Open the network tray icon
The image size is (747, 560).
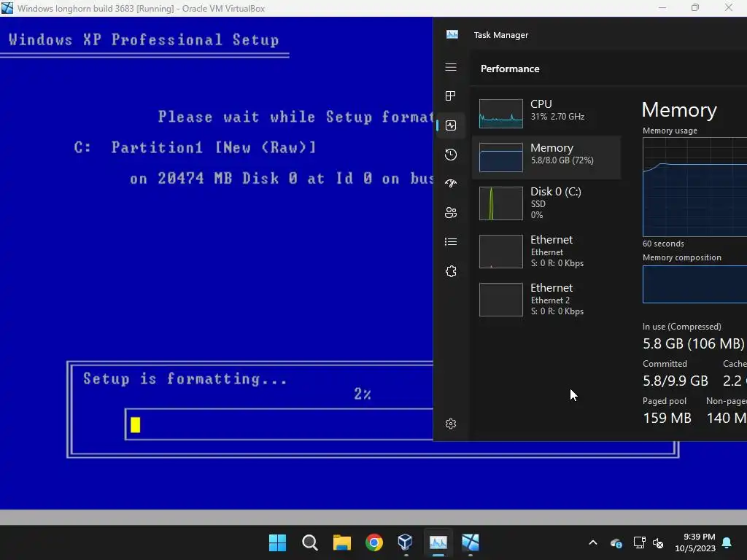pyautogui.click(x=639, y=542)
